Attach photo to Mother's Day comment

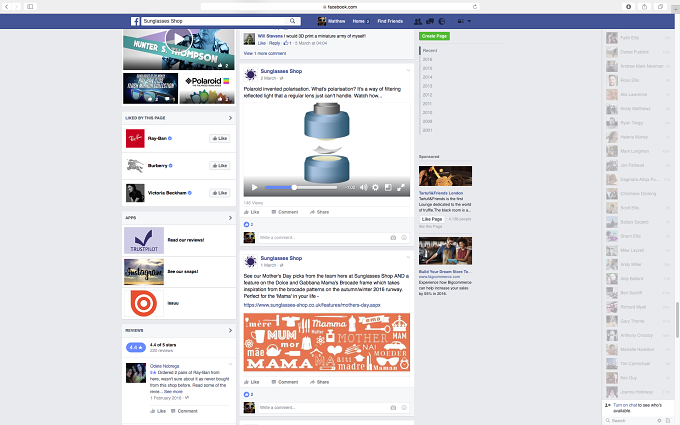coord(393,408)
